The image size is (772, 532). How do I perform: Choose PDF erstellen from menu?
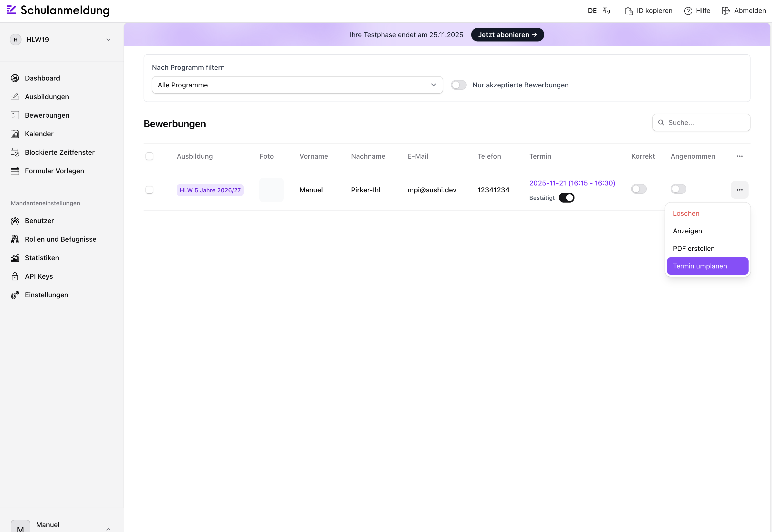click(694, 248)
